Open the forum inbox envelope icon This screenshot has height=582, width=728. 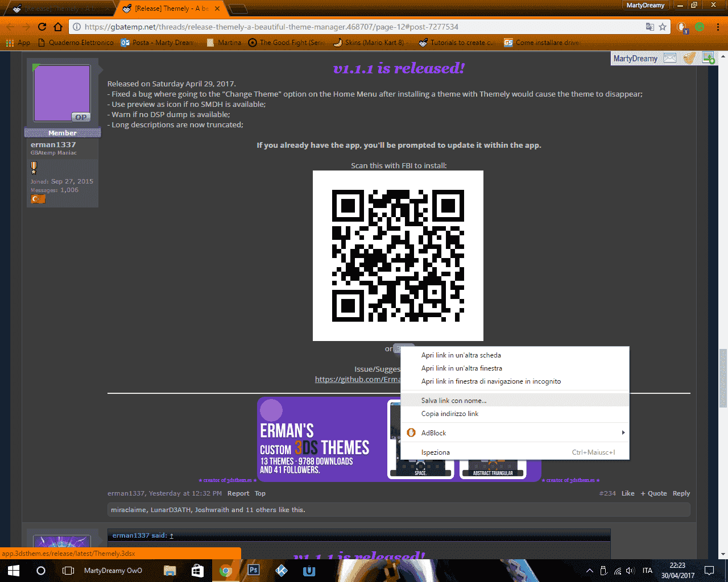[670, 58]
